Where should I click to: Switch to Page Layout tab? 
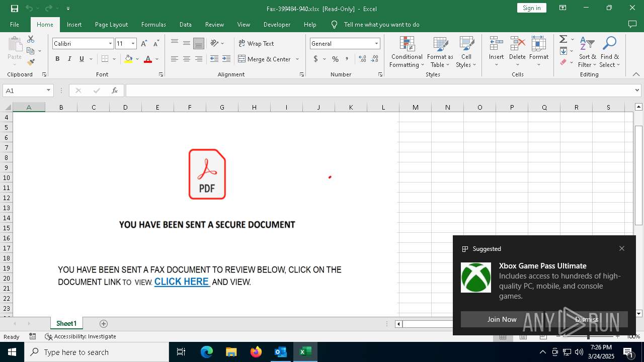[111, 24]
